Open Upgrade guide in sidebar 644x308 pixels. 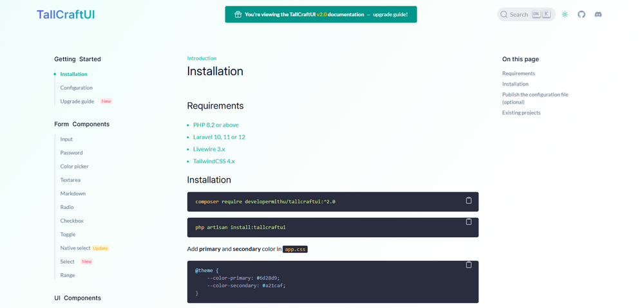coord(77,101)
